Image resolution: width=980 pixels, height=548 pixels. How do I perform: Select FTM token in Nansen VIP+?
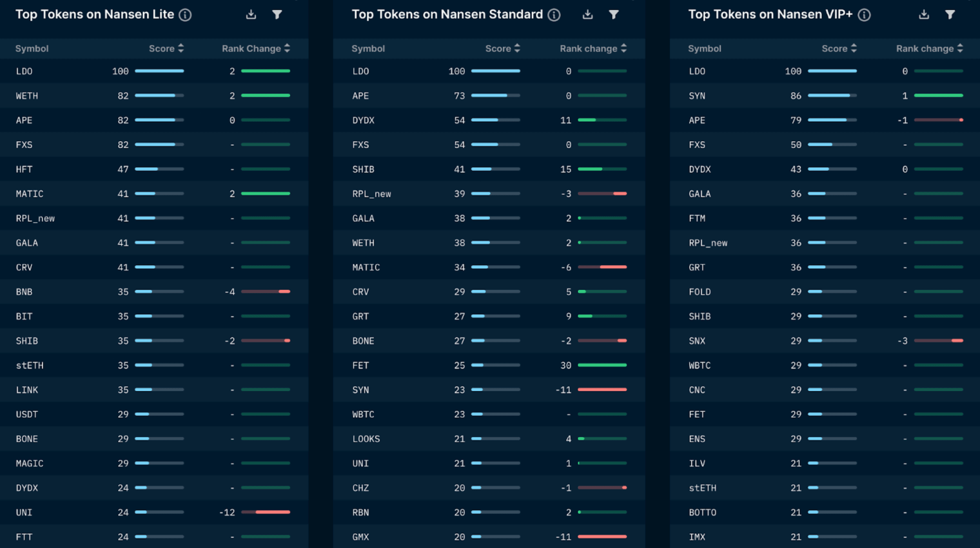click(697, 218)
